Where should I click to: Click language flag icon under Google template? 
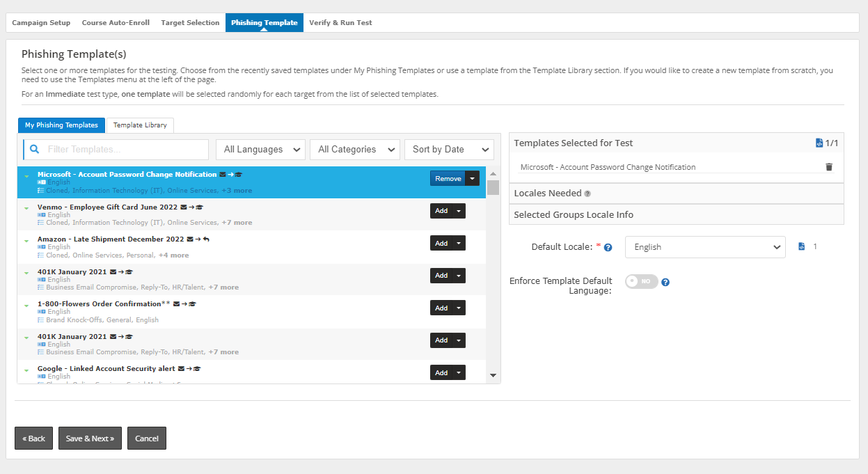42,377
